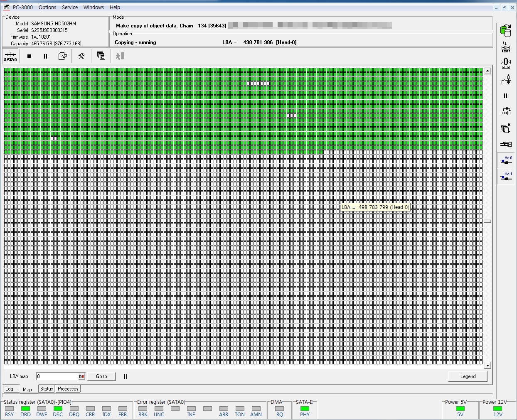Click the firmware value 1AJ10201
This screenshot has width=517, height=420.
(x=41, y=37)
